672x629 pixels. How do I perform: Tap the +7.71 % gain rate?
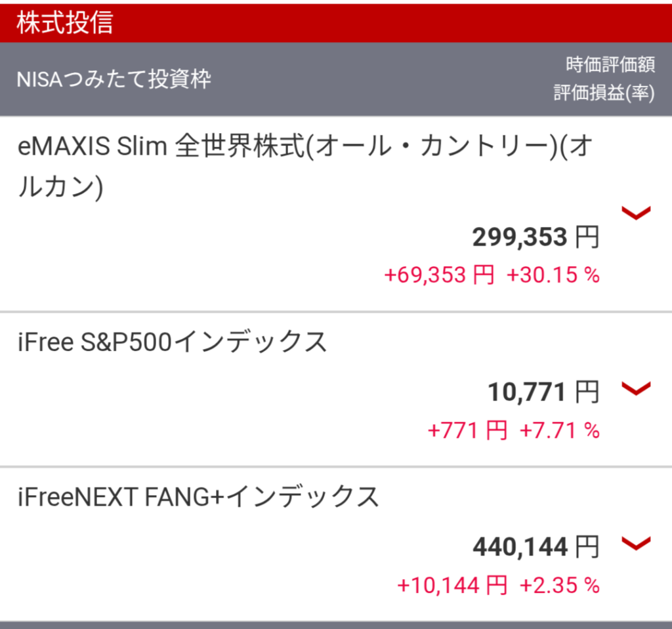tap(559, 430)
